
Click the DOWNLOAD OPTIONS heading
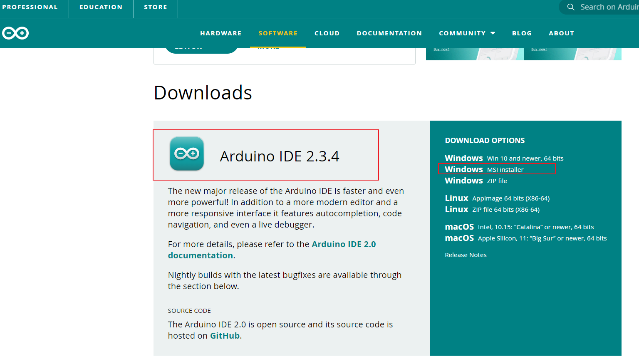485,141
